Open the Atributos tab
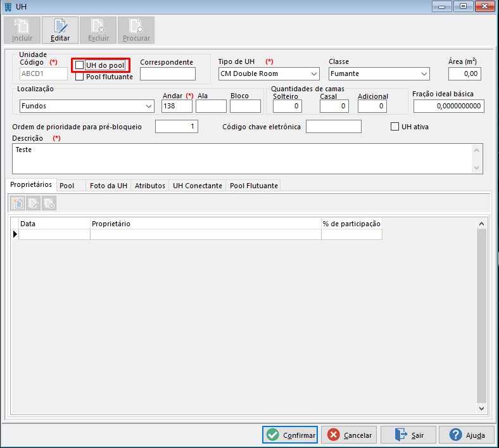Screen dimensions: 499x448 pos(150,186)
